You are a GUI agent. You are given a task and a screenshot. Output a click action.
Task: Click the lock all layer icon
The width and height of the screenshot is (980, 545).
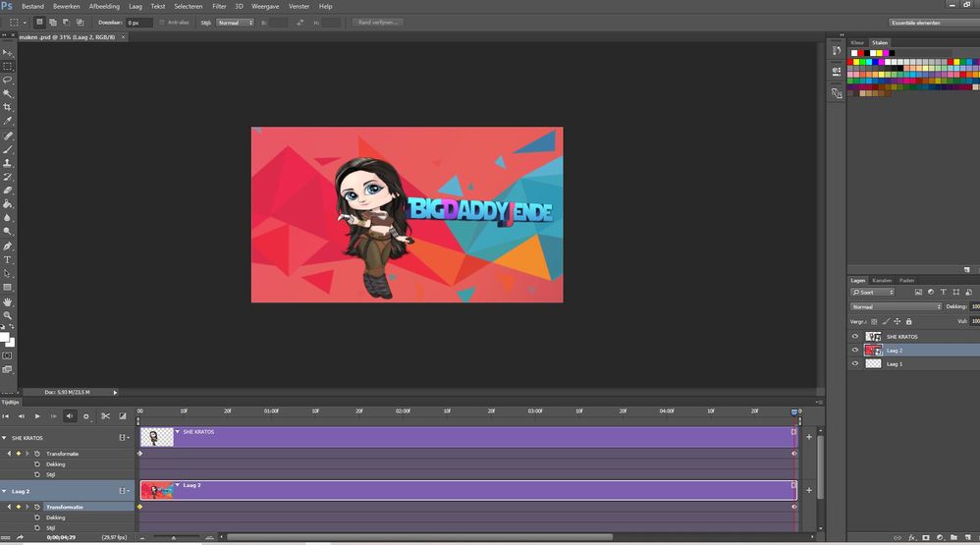(908, 321)
